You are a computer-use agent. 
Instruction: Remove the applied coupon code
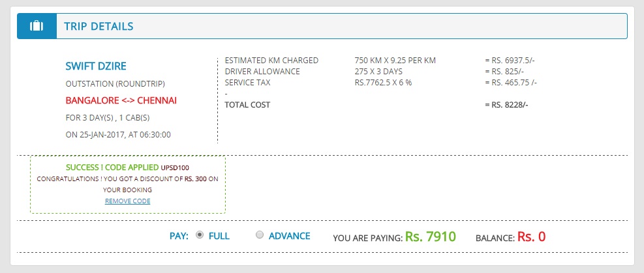[127, 201]
